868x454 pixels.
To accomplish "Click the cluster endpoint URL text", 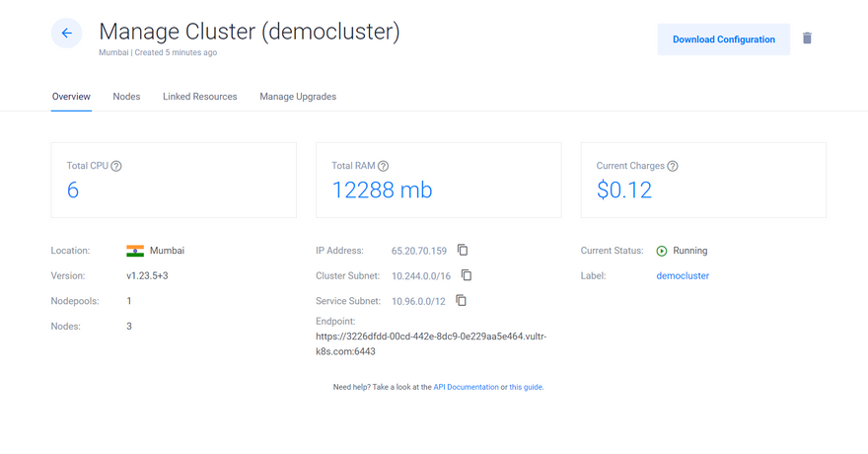I will tap(430, 343).
